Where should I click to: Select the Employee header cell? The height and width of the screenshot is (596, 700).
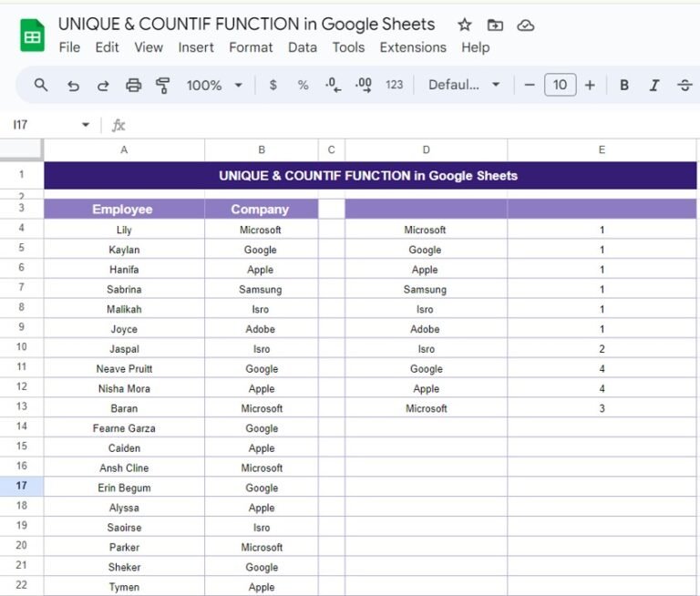(x=124, y=209)
